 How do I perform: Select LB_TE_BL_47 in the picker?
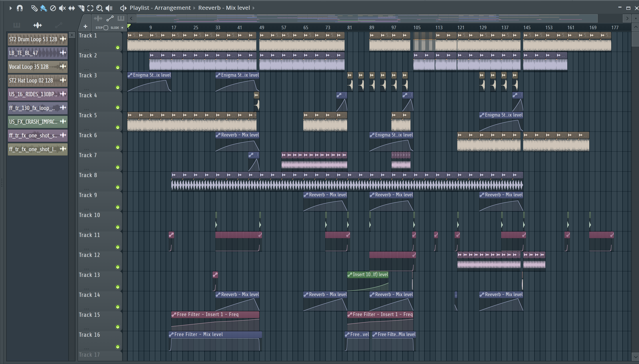[37, 53]
